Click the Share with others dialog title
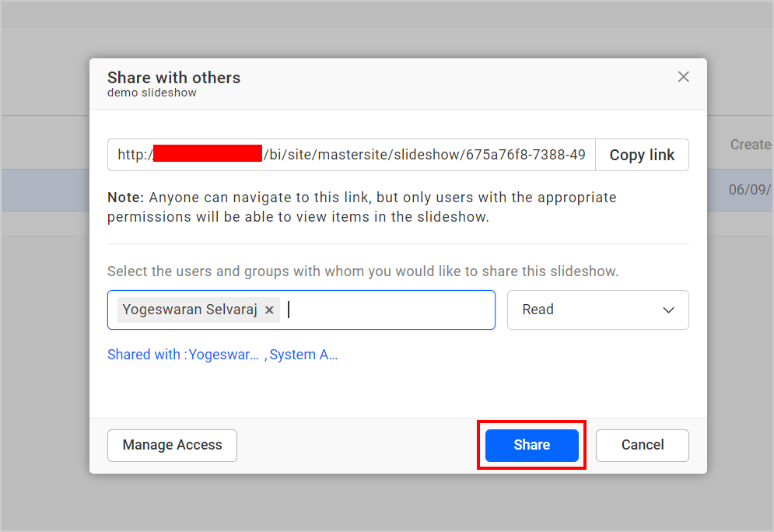 click(173, 78)
